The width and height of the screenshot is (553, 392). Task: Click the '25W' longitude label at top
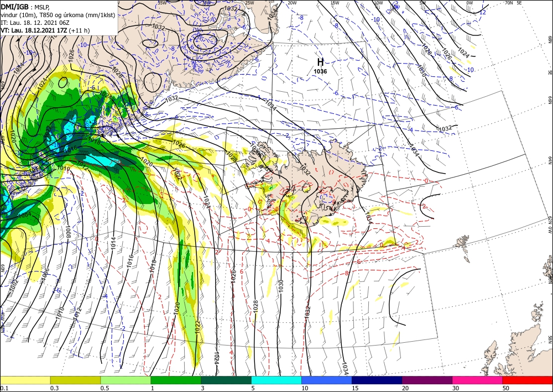click(249, 3)
